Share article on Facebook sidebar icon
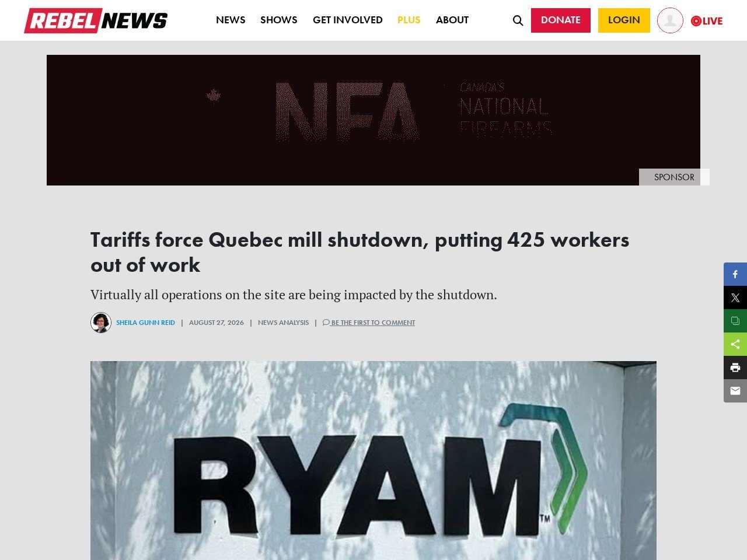 tap(735, 274)
